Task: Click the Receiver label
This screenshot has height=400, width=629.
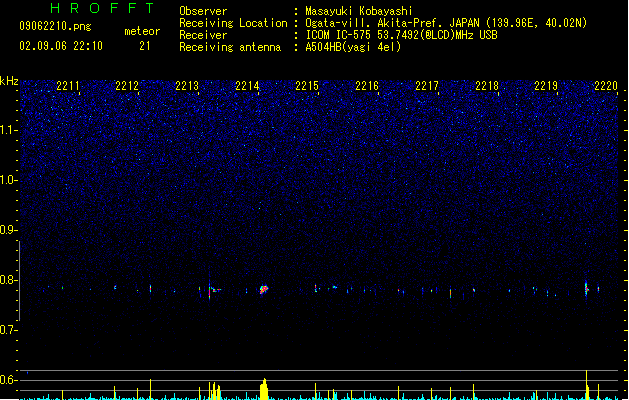Action: click(203, 35)
